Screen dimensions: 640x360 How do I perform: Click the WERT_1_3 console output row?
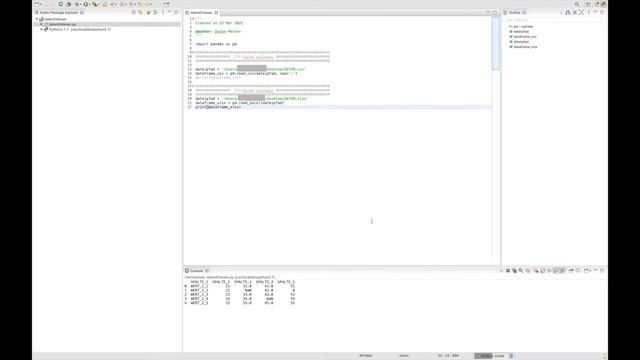click(240, 294)
